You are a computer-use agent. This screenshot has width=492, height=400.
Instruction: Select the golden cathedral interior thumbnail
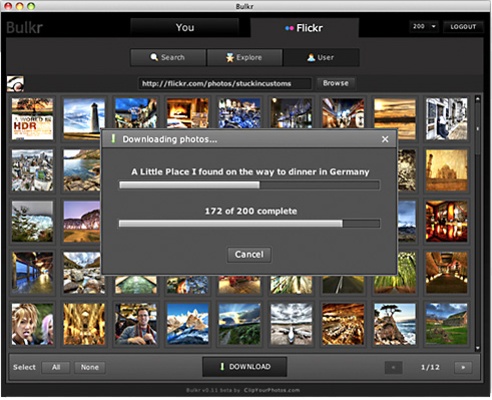click(x=84, y=324)
